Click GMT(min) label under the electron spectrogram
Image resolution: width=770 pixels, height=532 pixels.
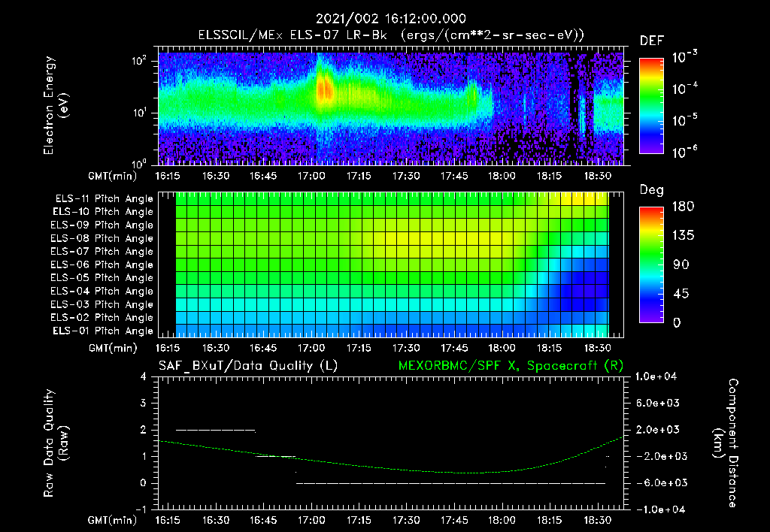(113, 176)
